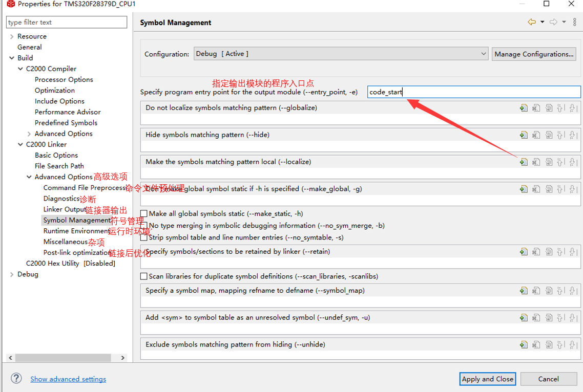Move --hide pattern entry up

[560, 135]
